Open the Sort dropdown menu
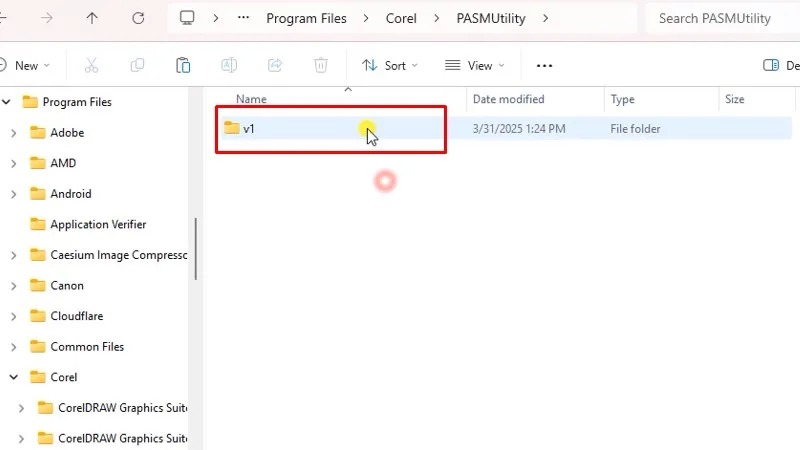The height and width of the screenshot is (450, 800). (389, 65)
